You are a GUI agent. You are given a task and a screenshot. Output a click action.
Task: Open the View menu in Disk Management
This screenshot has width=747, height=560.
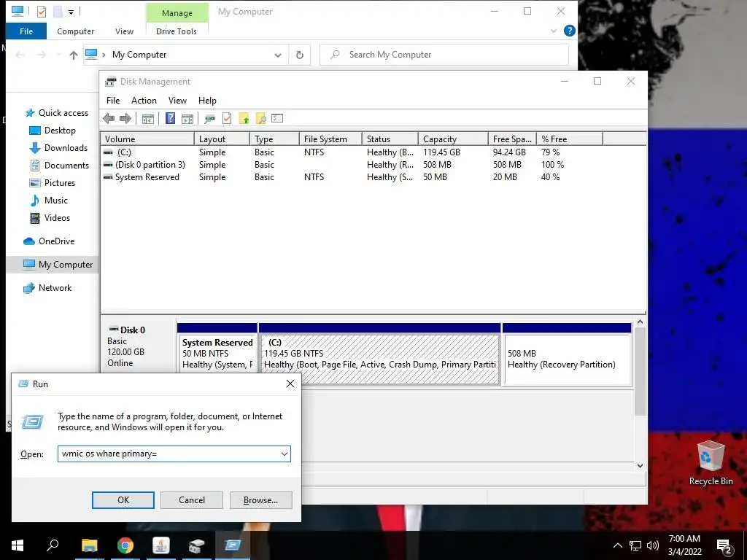coord(177,101)
